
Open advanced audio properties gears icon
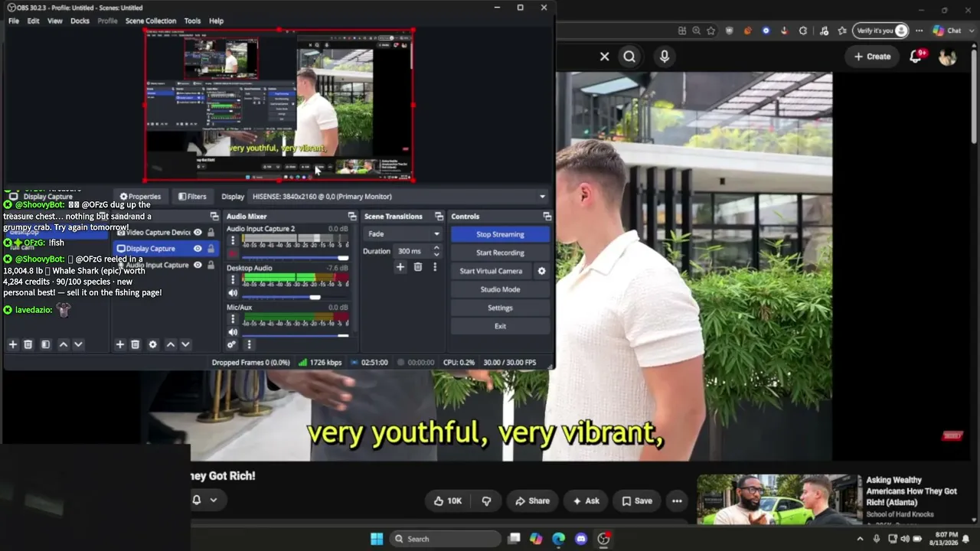click(x=231, y=344)
